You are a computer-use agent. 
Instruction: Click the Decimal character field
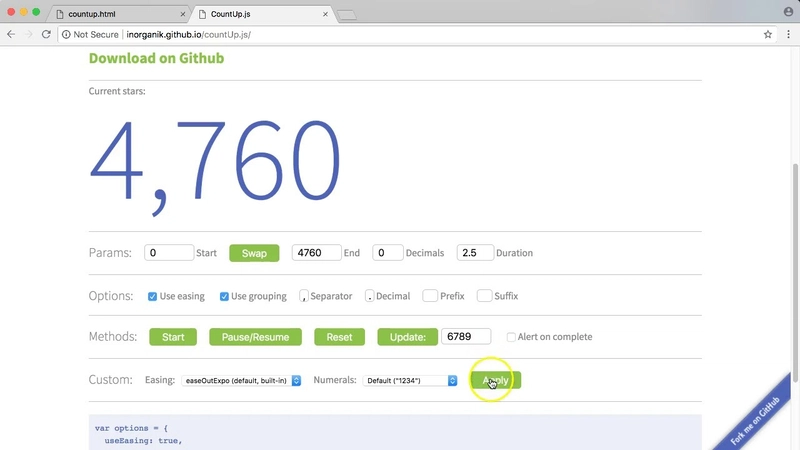pos(369,296)
